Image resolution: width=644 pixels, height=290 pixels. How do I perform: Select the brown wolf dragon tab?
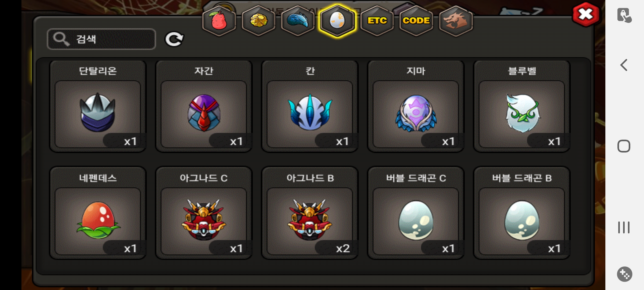[x=456, y=21]
